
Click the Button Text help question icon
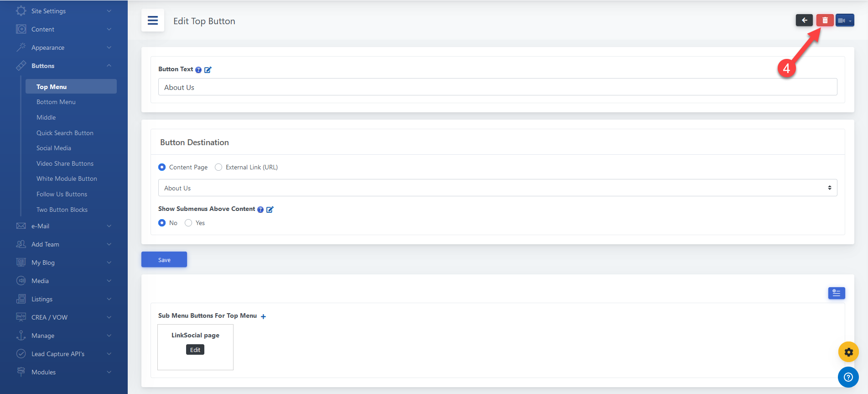[198, 70]
